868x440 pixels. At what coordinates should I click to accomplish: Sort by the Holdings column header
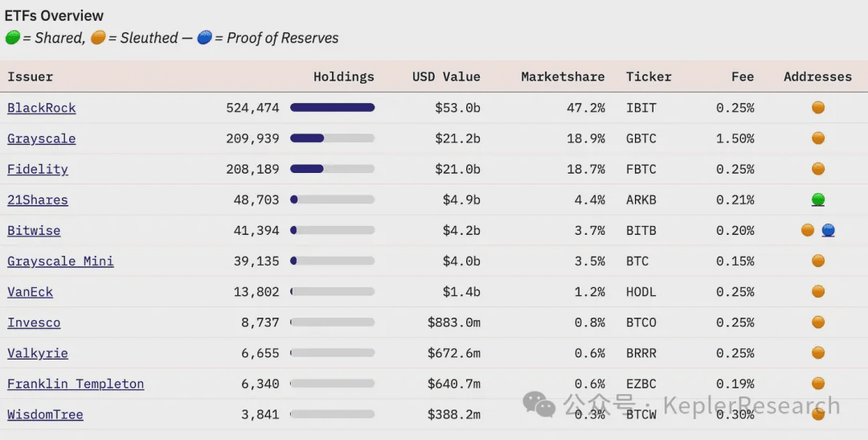[x=343, y=77]
